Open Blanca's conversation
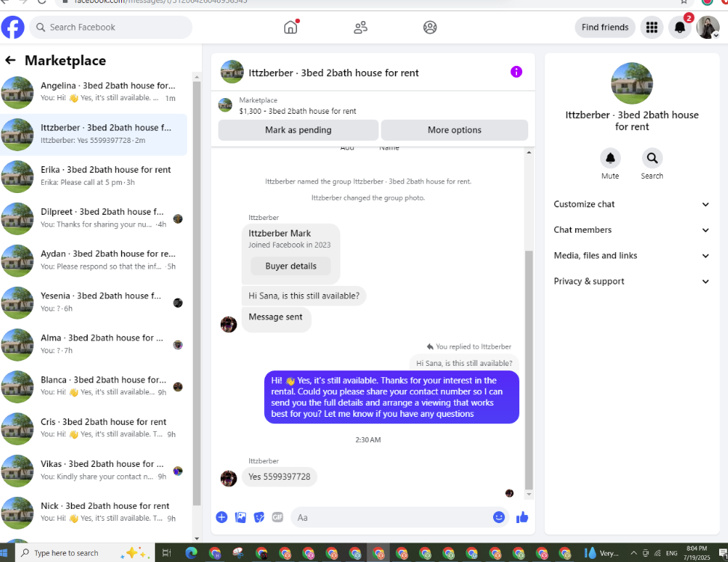The height and width of the screenshot is (562, 728). (x=94, y=387)
